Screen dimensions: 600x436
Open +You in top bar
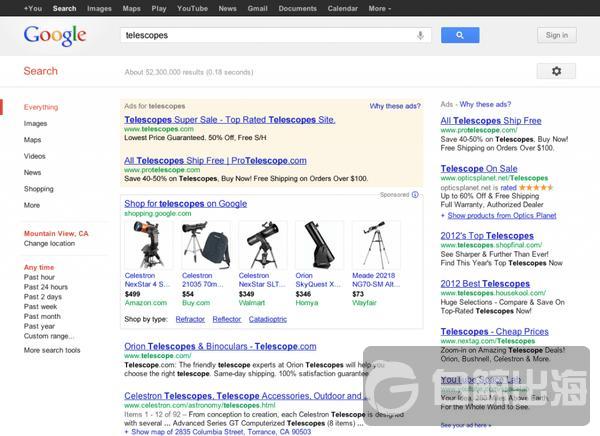coord(33,8)
